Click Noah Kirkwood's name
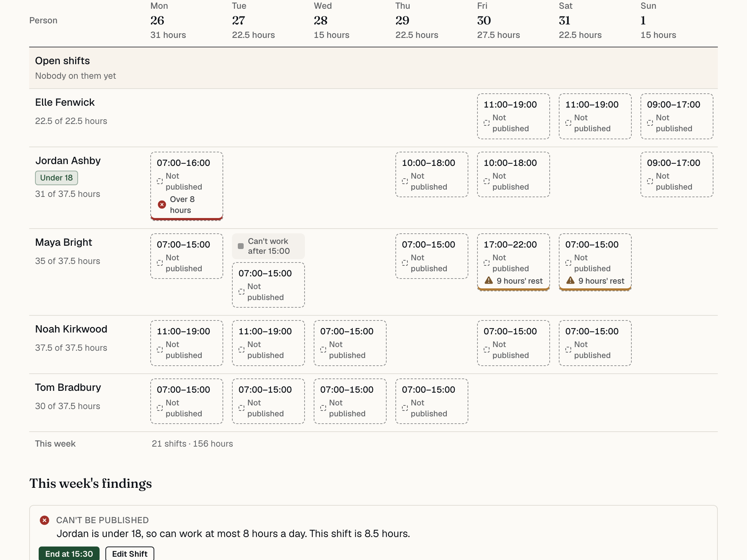This screenshot has height=560, width=747. 71,329
